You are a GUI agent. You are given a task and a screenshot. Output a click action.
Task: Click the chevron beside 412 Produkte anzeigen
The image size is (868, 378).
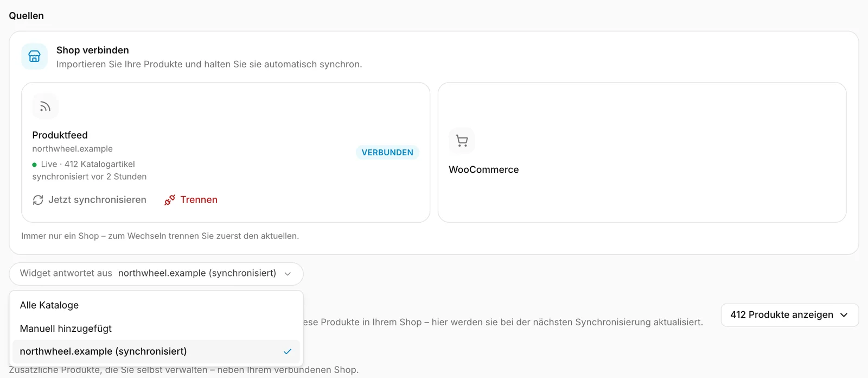coord(844,315)
